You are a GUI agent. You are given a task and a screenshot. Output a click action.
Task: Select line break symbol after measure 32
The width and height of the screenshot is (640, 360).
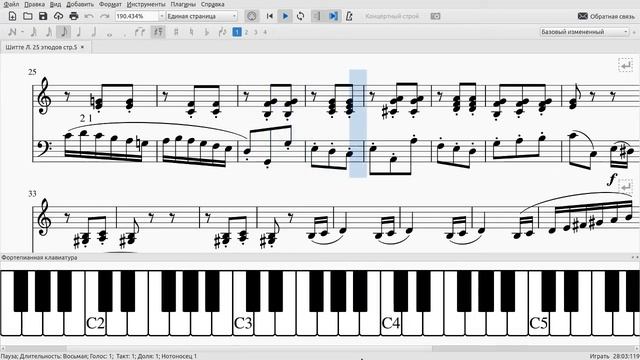tap(625, 65)
